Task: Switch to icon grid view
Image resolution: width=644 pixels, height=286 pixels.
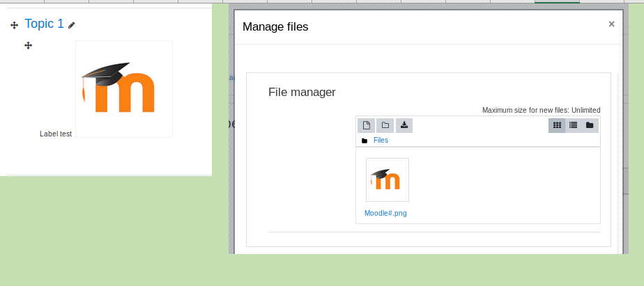Action: [x=557, y=125]
